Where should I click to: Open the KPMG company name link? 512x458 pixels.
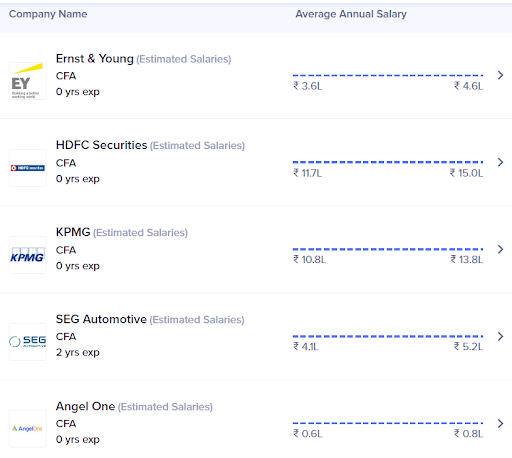tap(73, 232)
